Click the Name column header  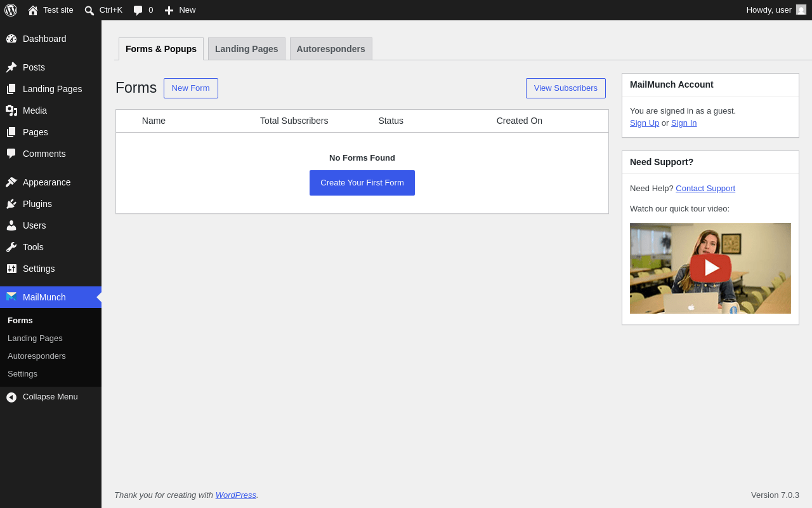(154, 121)
